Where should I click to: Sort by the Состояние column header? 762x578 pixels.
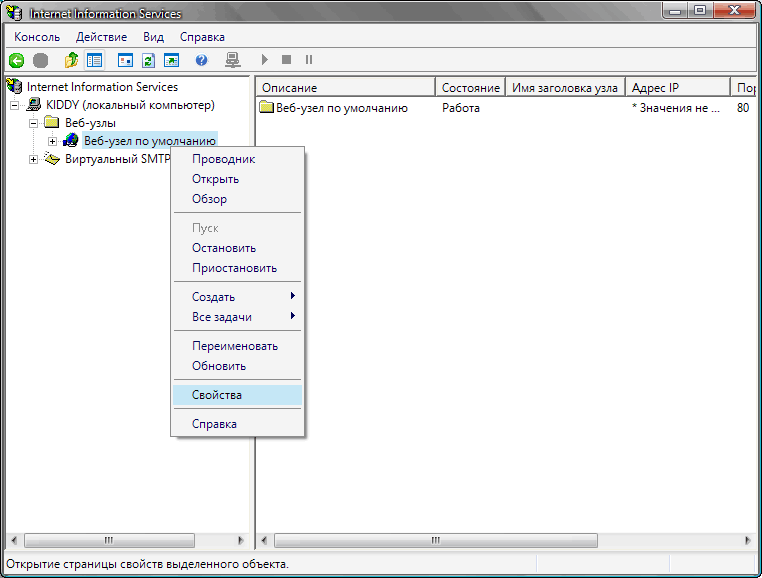click(470, 88)
